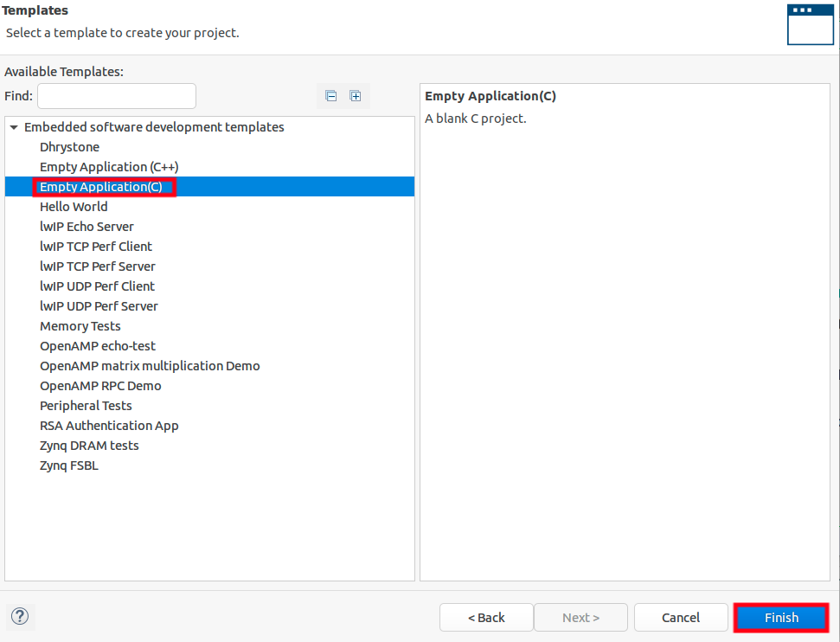
Task: Choose lwIP UDP Perf Server
Action: [99, 306]
